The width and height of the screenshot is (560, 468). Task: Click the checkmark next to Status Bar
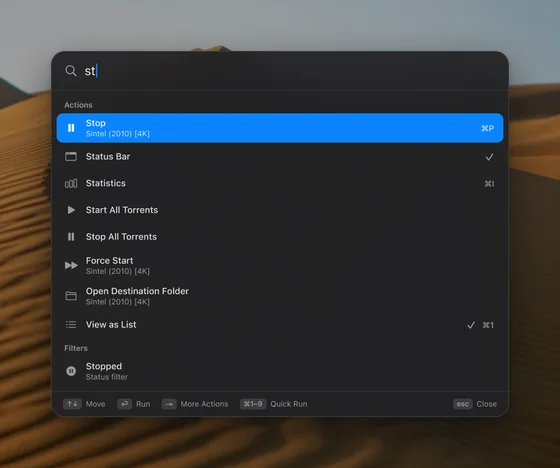click(x=489, y=157)
